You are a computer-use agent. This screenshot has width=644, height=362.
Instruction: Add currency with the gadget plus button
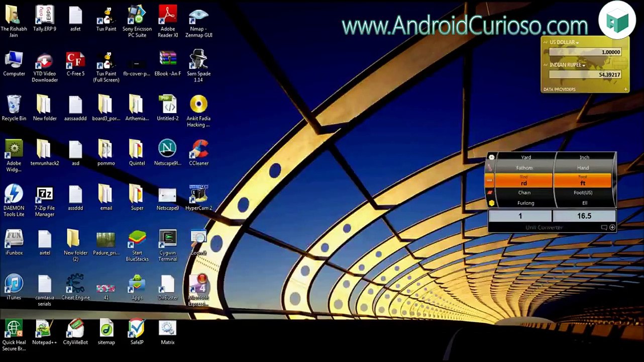point(626,89)
